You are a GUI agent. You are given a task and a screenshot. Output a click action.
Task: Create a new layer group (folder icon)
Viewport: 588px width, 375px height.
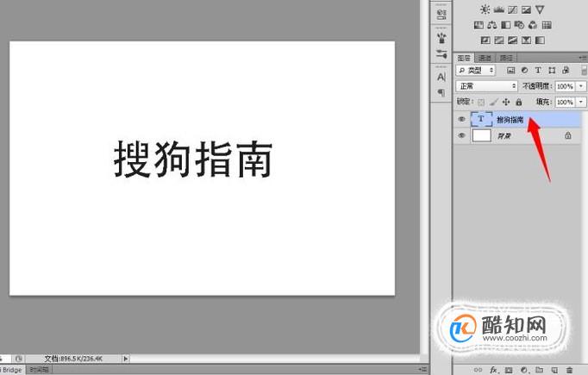point(539,370)
